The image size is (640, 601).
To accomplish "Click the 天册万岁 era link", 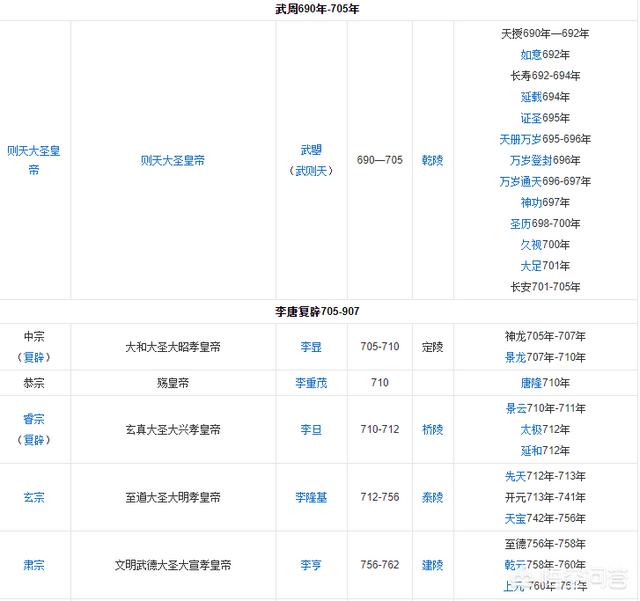I will point(520,139).
